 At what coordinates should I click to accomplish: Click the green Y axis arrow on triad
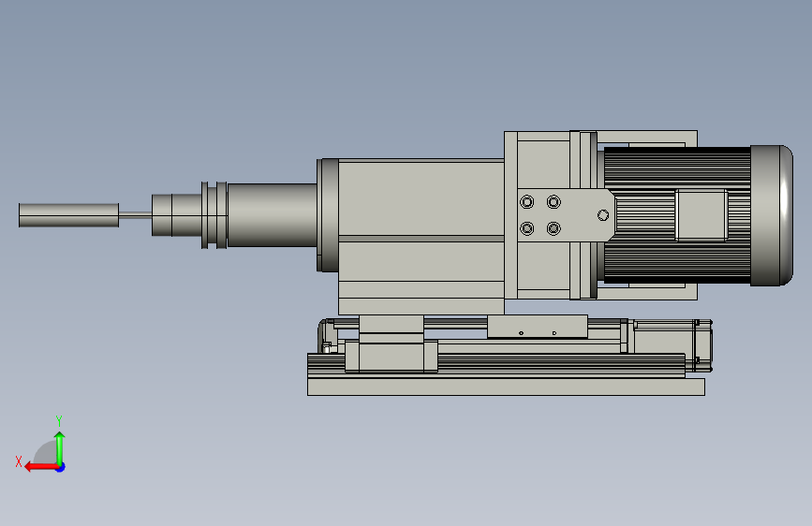(60, 447)
